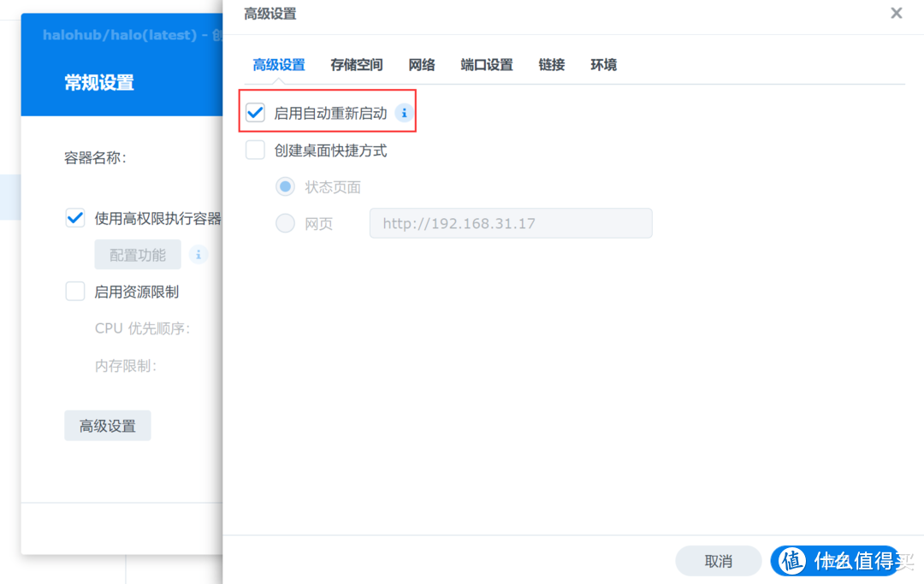Image resolution: width=924 pixels, height=584 pixels.
Task: Click 高级设置 button in general settings
Action: click(108, 426)
